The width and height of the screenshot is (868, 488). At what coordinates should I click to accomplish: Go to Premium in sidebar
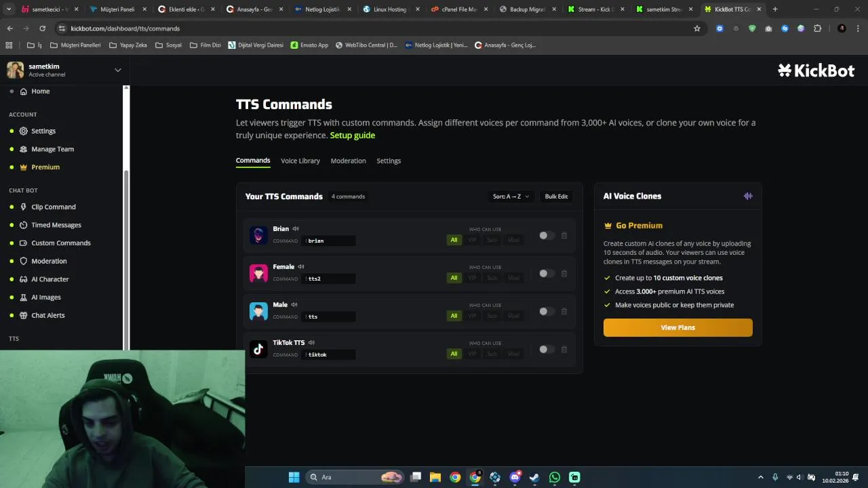(45, 167)
